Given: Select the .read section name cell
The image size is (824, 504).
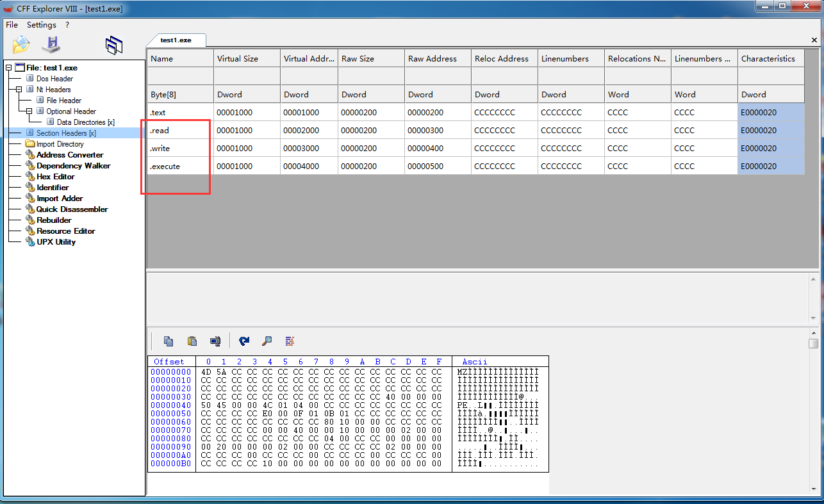Looking at the screenshot, I should tap(180, 130).
